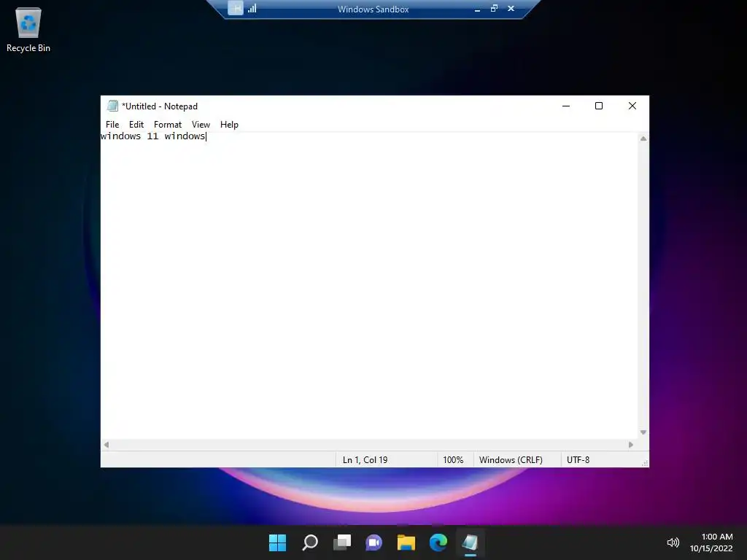Open taskbar Search magnifier
Viewport: 747px width, 560px height.
click(309, 542)
